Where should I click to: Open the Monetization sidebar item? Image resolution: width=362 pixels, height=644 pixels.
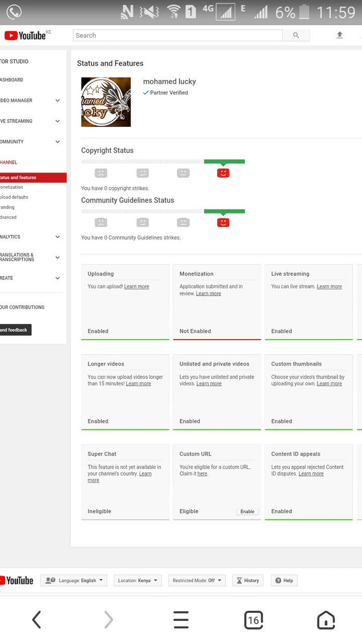pyautogui.click(x=12, y=187)
